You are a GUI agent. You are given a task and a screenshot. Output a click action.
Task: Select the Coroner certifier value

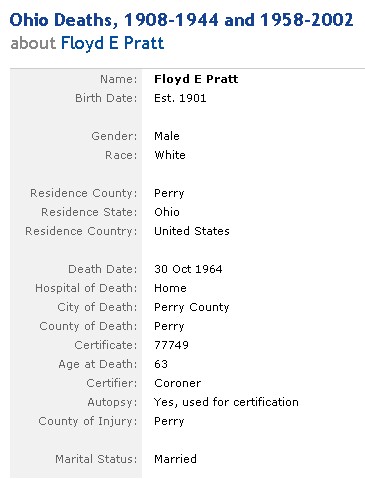(177, 383)
